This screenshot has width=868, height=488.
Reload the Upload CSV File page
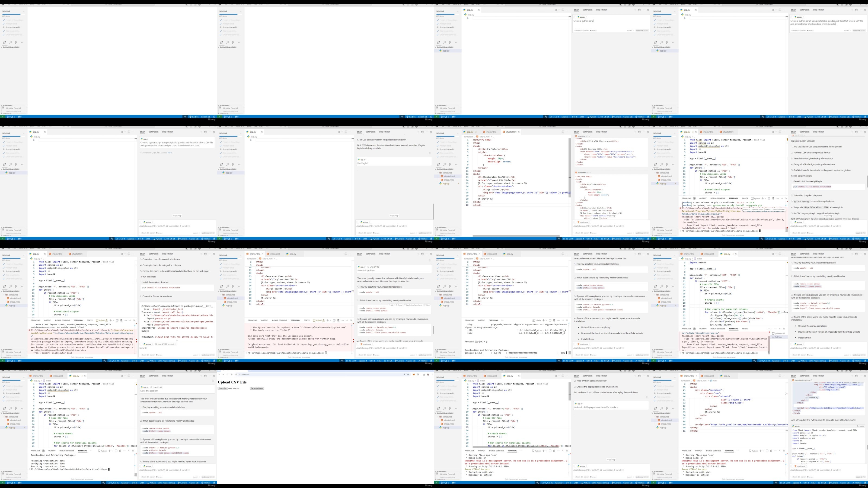click(x=228, y=374)
